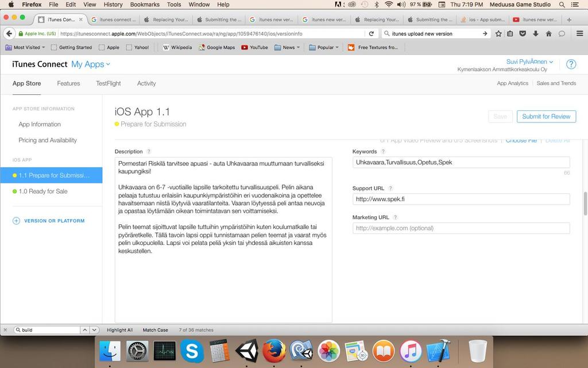Click into the Description text area
The width and height of the screenshot is (588, 368).
pos(223,240)
